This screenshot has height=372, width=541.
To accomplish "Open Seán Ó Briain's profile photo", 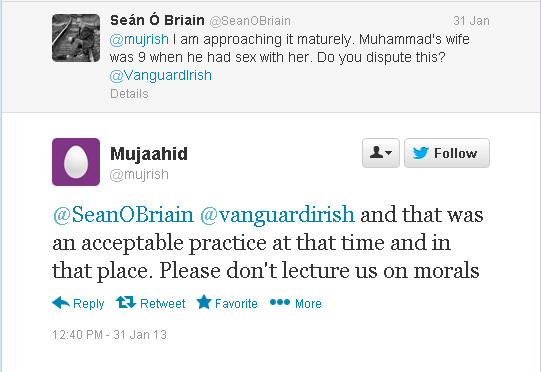I will point(76,38).
